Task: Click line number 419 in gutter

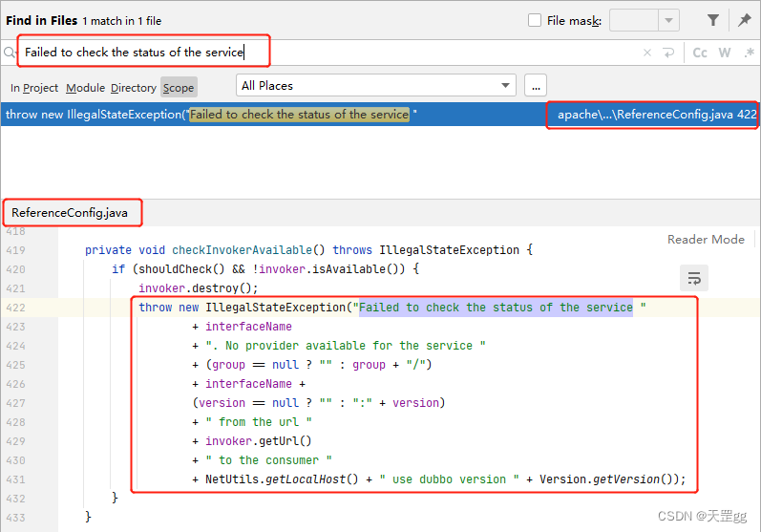Action: click(x=15, y=250)
